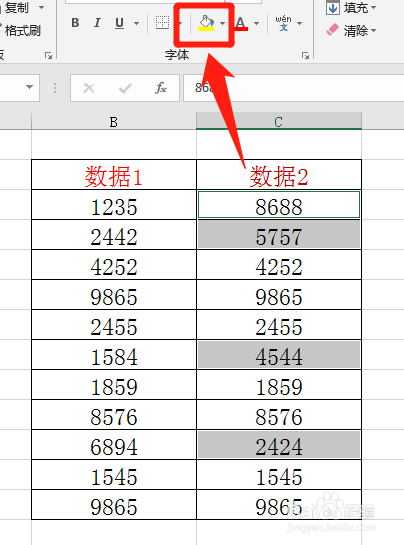This screenshot has width=404, height=545.
Task: Apply the yellow fill color bucket
Action: pyautogui.click(x=206, y=23)
